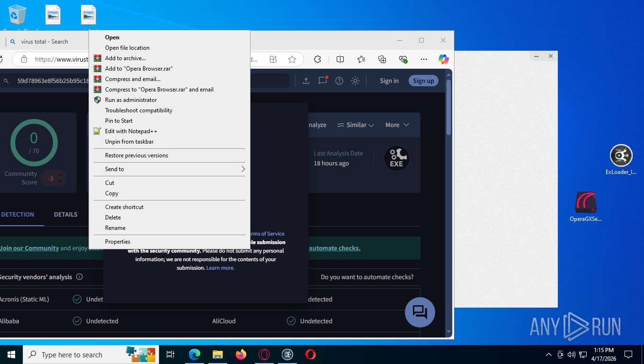Expand the More dropdown
Screen dimensions: 644x364
click(x=397, y=125)
